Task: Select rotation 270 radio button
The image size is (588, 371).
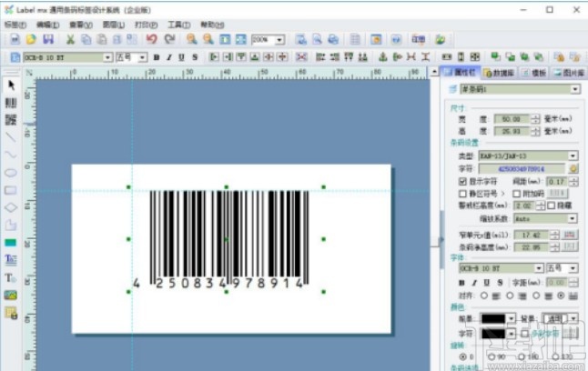Action: click(x=556, y=356)
